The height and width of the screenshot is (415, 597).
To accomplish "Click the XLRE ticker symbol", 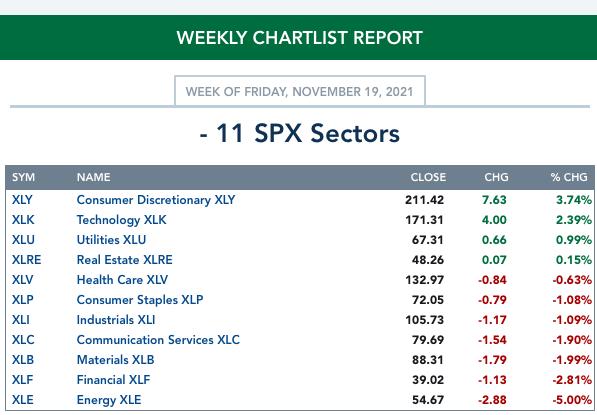I will [x=26, y=260].
